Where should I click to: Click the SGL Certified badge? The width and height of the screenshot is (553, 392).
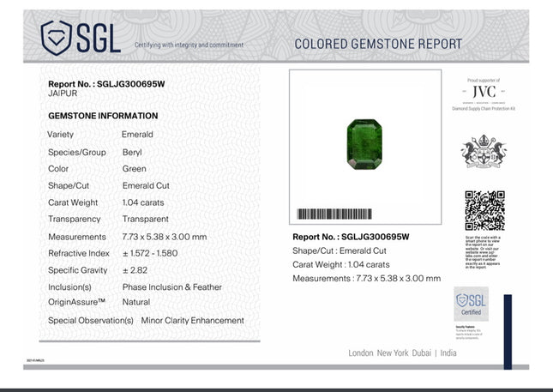pyautogui.click(x=472, y=304)
